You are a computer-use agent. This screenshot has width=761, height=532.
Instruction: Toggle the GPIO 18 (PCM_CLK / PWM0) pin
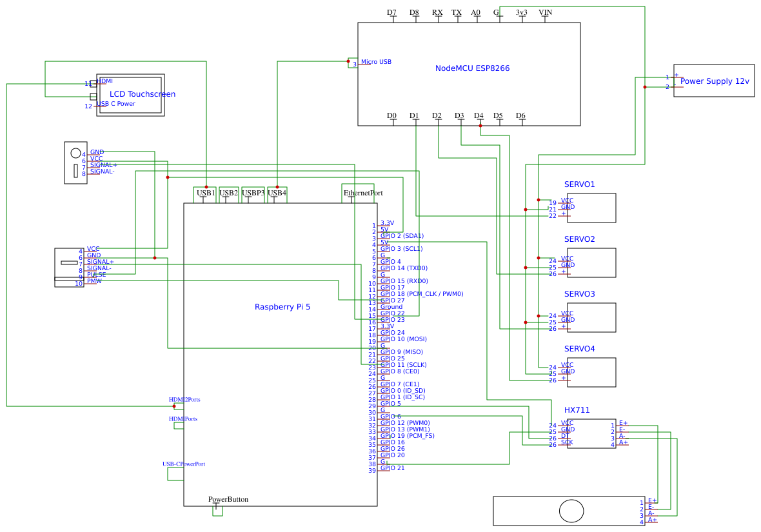pyautogui.click(x=422, y=293)
